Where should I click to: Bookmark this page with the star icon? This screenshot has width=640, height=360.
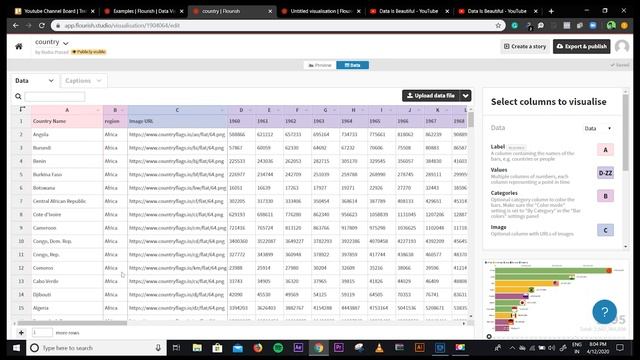(x=498, y=25)
